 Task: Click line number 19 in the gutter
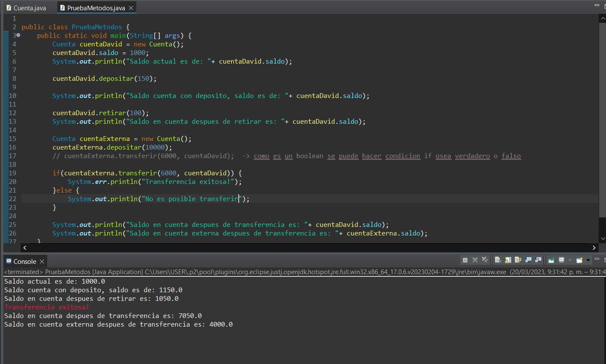tap(12, 173)
